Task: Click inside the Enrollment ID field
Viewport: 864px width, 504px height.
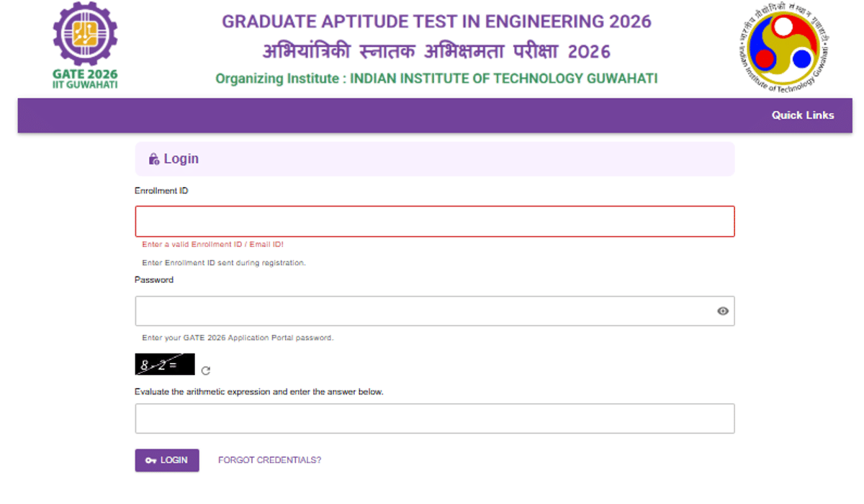Action: 435,221
